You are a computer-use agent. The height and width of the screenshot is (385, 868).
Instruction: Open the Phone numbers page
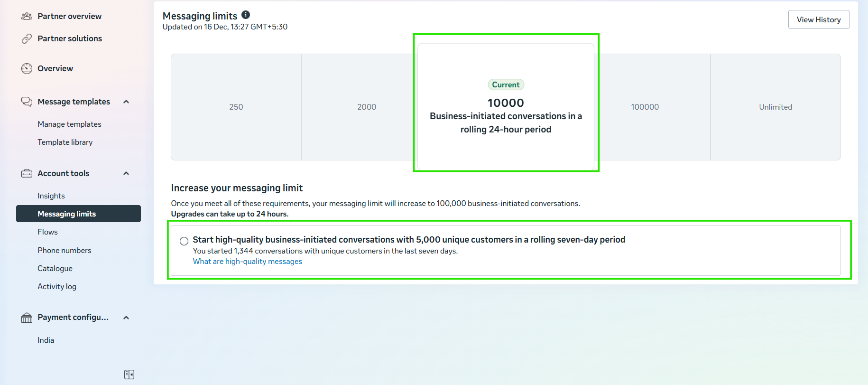(x=65, y=250)
